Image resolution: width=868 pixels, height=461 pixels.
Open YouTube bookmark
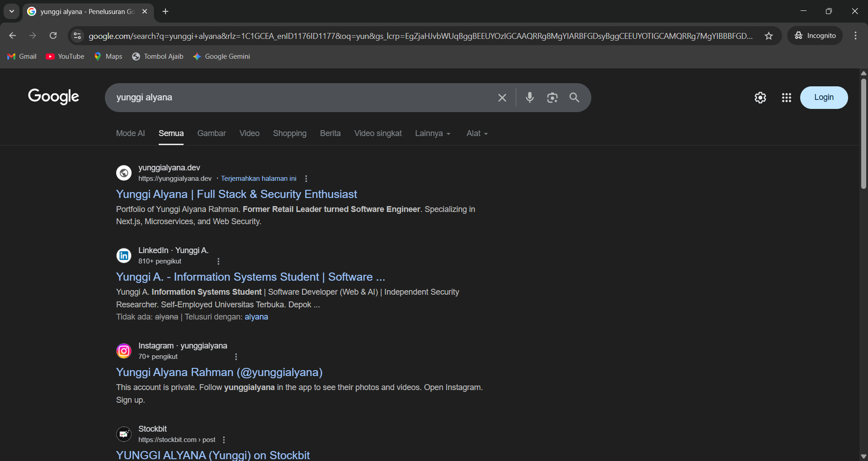tap(65, 56)
